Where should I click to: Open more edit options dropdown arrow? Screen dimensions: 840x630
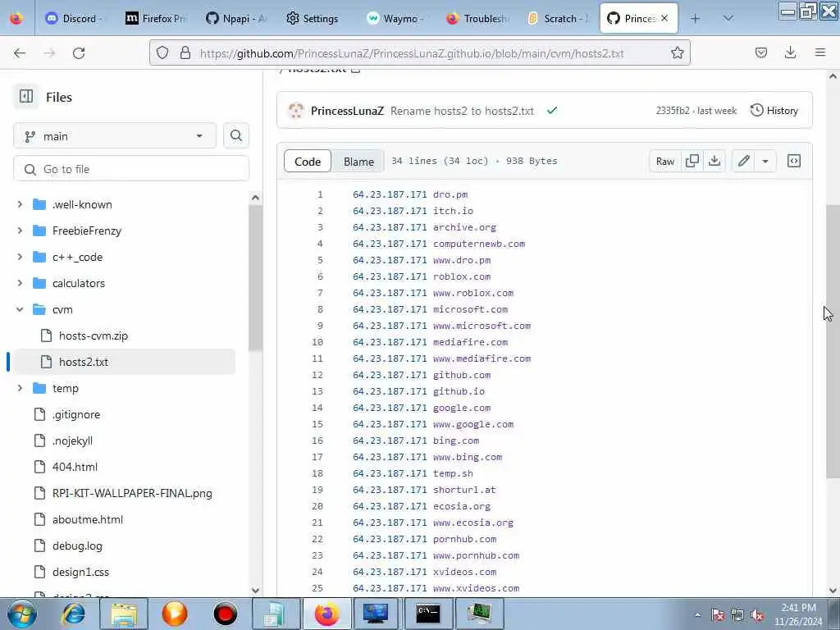765,161
